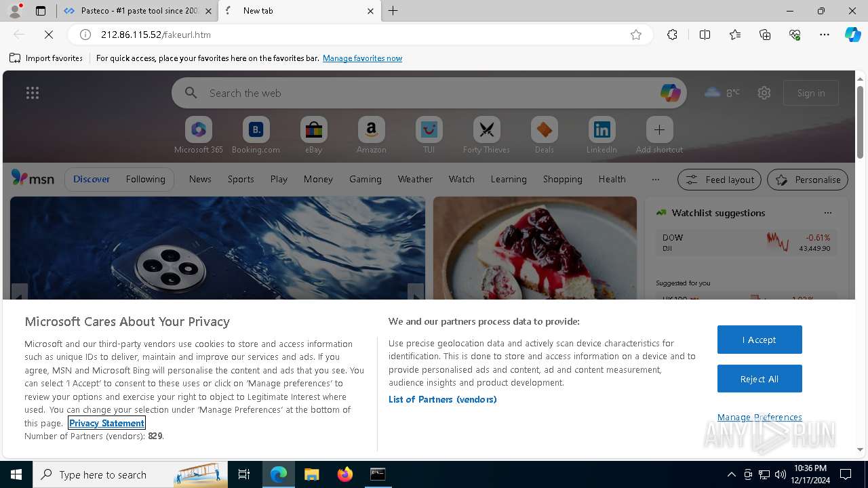
Task: Open the Deals shortcut tile
Action: pyautogui.click(x=544, y=136)
